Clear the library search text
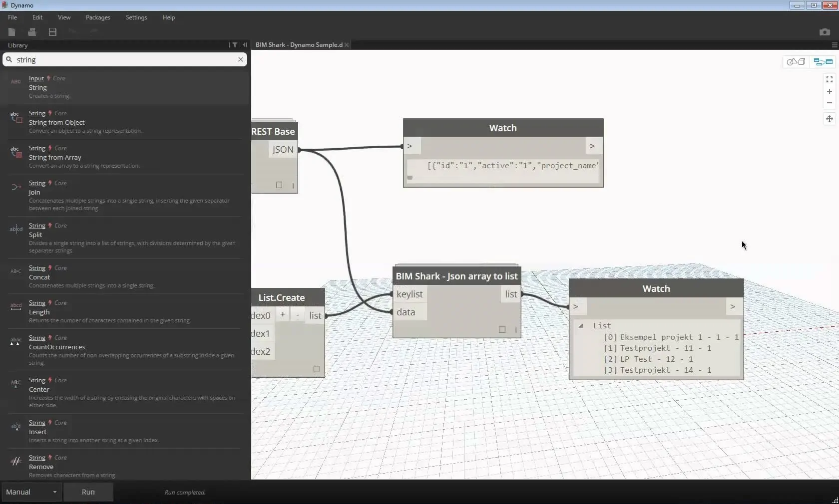This screenshot has width=839, height=504. point(241,59)
